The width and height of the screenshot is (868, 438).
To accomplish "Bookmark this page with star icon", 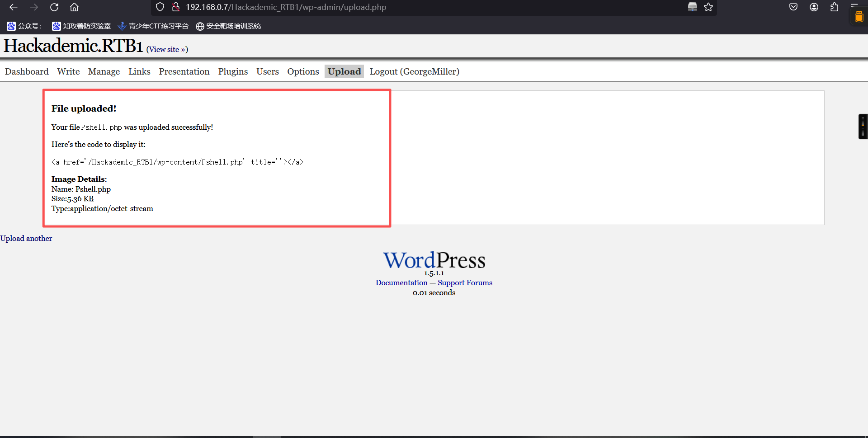I will tap(708, 7).
